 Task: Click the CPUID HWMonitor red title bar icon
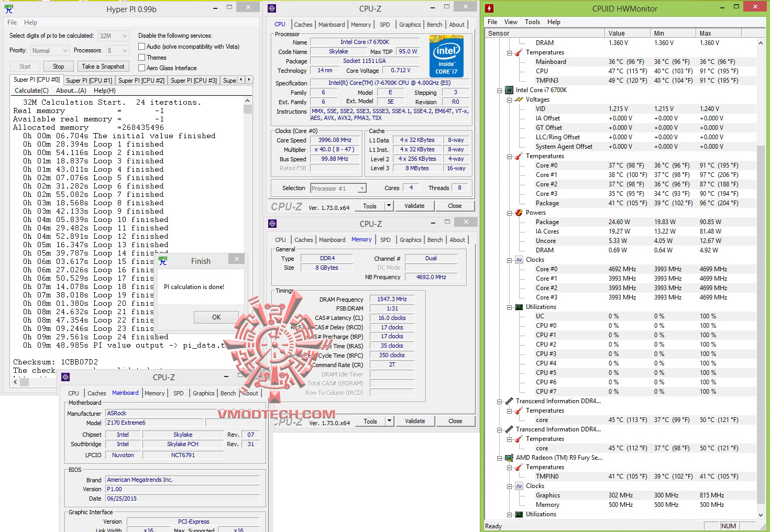489,8
